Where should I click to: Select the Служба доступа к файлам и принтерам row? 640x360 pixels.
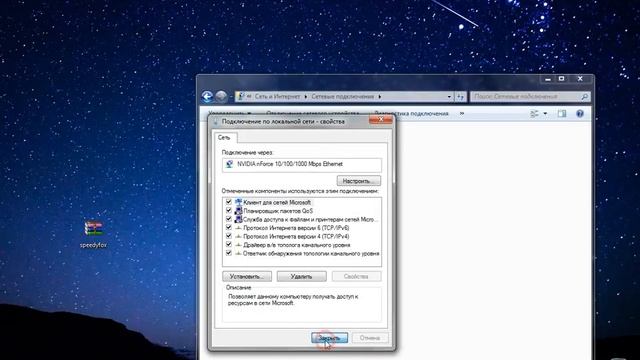[302, 219]
